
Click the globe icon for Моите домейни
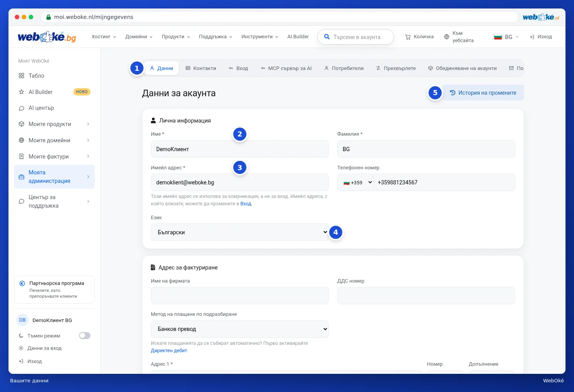coord(22,140)
